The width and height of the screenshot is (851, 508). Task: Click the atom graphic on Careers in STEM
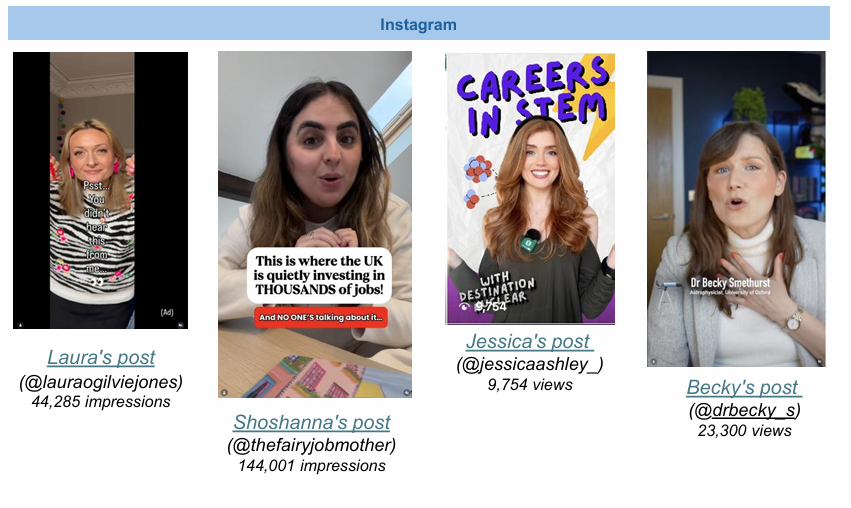coord(477,169)
